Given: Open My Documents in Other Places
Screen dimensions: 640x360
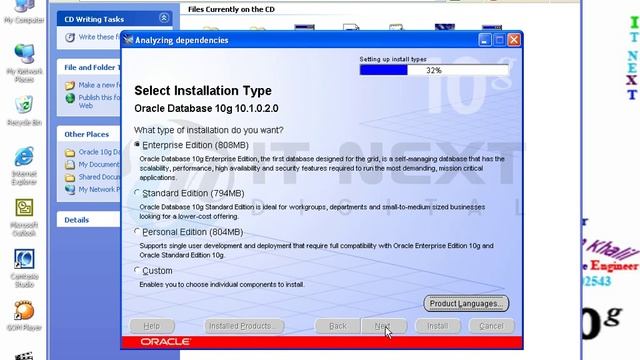Looking at the screenshot, I should click(99, 164).
